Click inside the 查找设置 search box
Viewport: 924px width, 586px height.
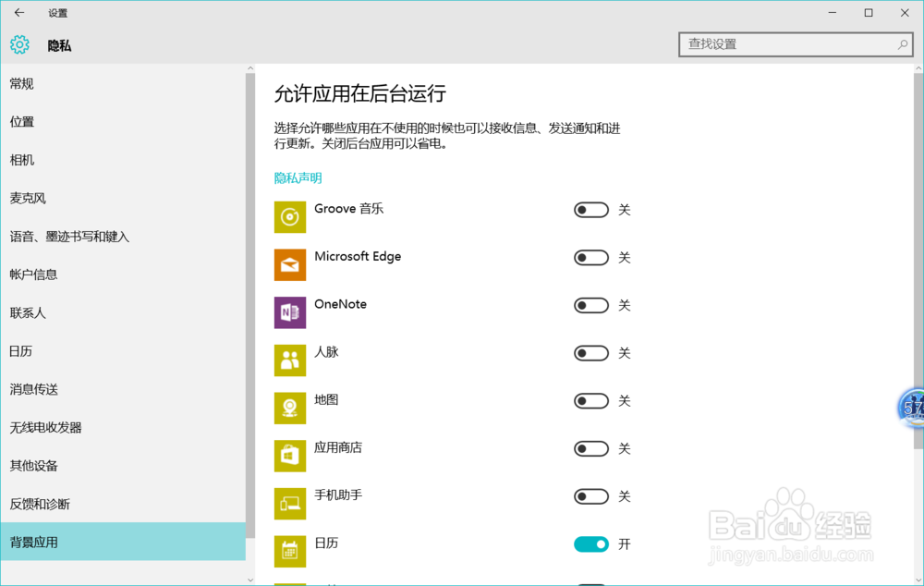pyautogui.click(x=795, y=43)
